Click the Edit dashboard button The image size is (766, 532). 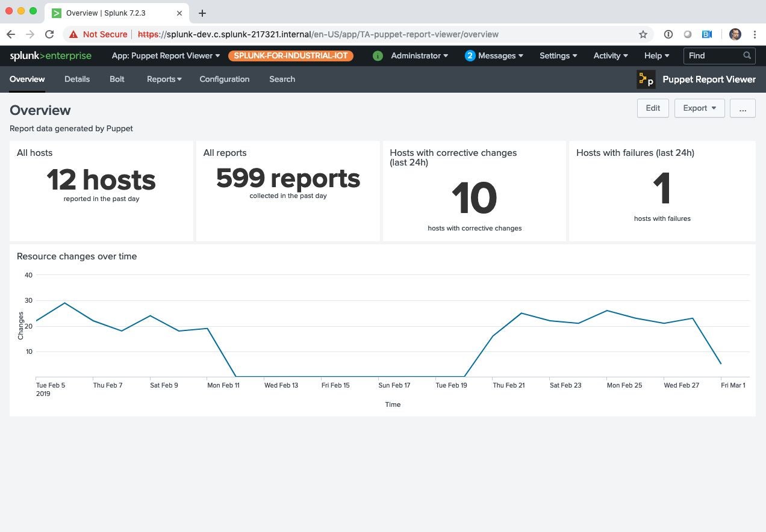point(653,108)
